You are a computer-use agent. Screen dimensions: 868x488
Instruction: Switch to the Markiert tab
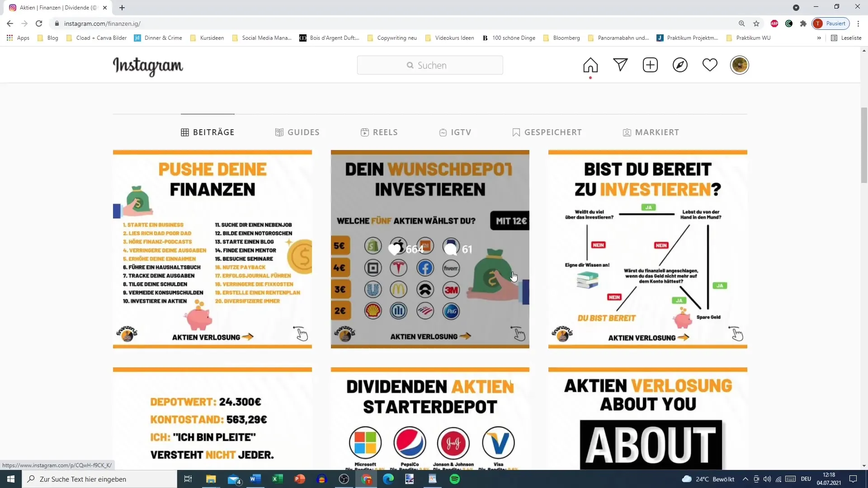(x=651, y=132)
